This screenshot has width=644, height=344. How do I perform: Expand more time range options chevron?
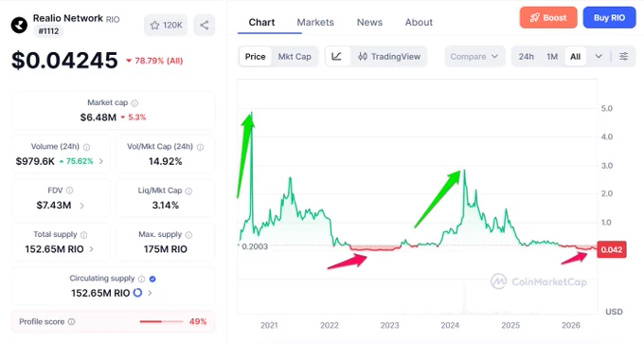point(599,57)
